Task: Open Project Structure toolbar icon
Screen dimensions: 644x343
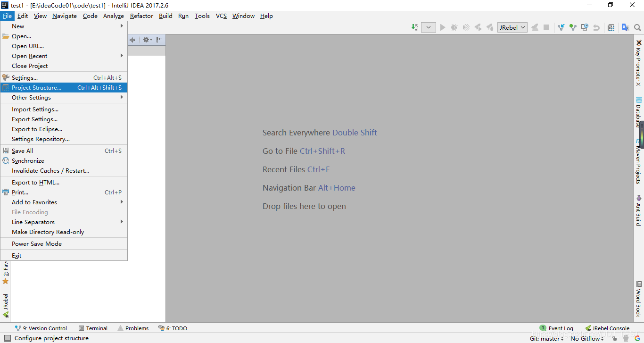Action: click(x=611, y=27)
